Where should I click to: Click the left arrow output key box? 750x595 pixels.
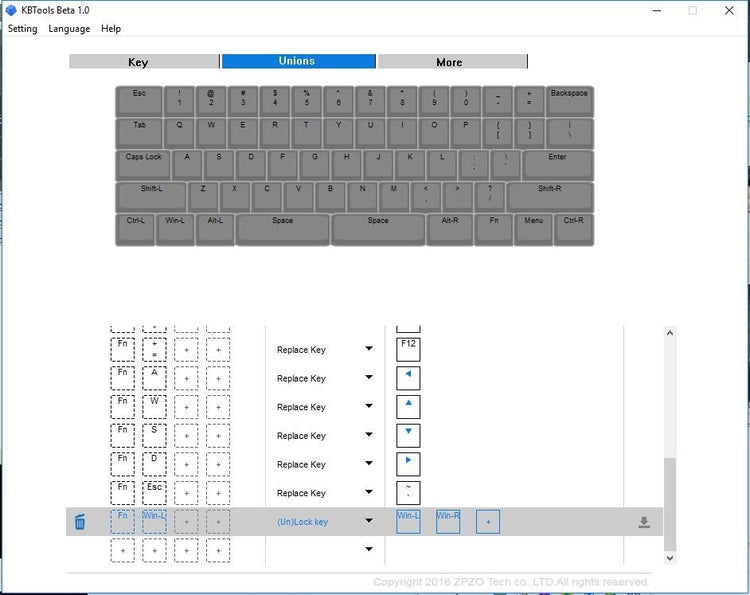coord(408,378)
